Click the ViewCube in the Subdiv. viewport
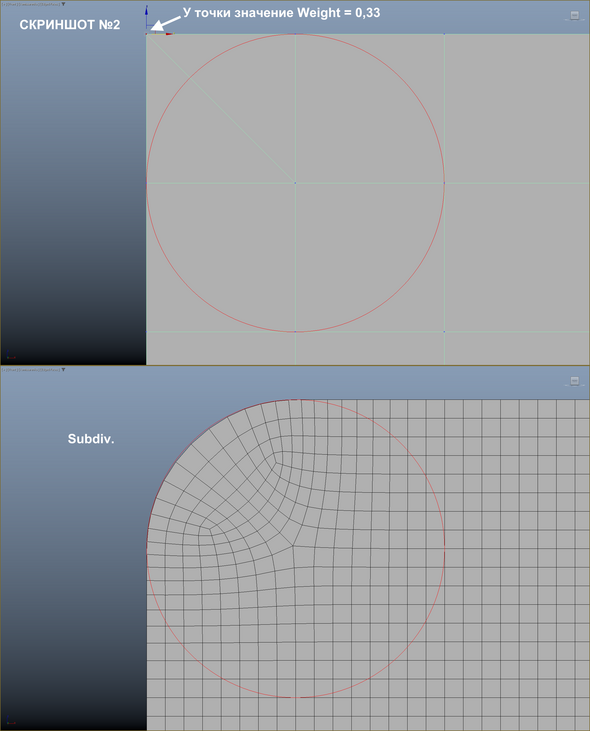The width and height of the screenshot is (590, 731). pyautogui.click(x=575, y=381)
